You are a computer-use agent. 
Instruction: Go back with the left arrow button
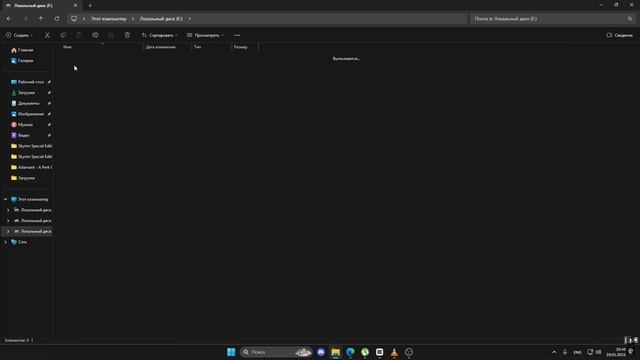pos(9,19)
